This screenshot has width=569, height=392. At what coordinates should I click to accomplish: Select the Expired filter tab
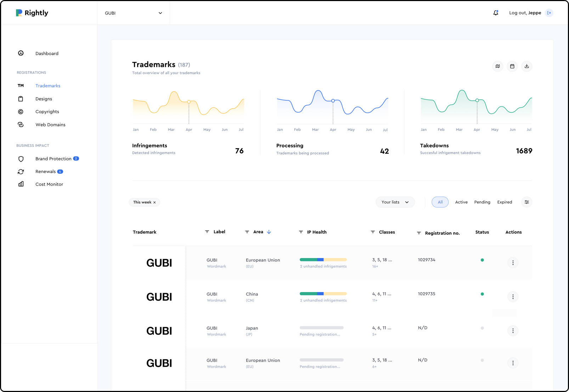(505, 202)
